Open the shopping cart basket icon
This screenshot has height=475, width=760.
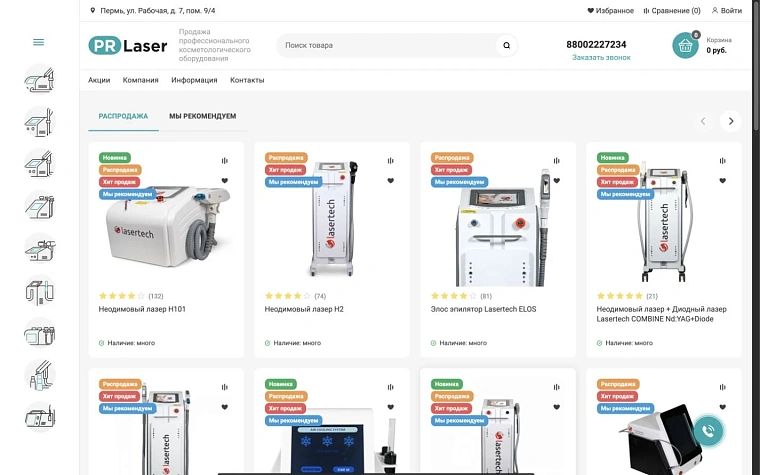click(x=685, y=46)
